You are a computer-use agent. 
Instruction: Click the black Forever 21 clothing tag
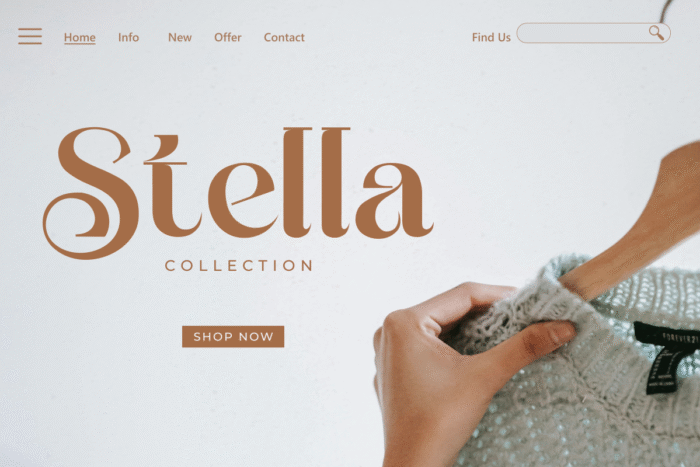click(x=667, y=357)
